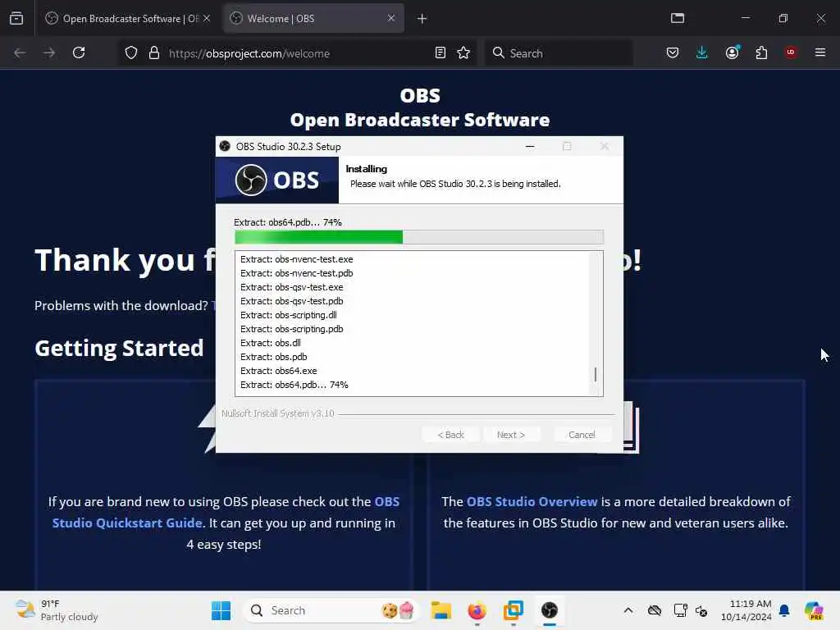Viewport: 840px width, 630px height.
Task: Click the Firefox View icon in tab bar
Action: (16, 18)
